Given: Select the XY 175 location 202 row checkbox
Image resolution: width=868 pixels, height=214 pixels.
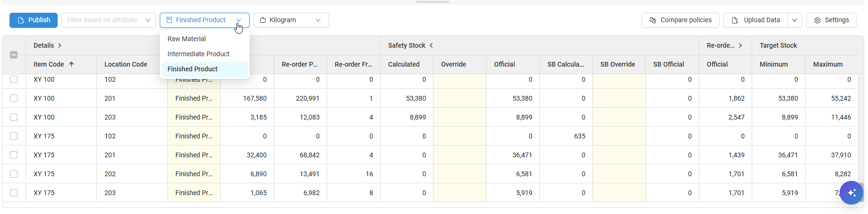Looking at the screenshot, I should [14, 174].
